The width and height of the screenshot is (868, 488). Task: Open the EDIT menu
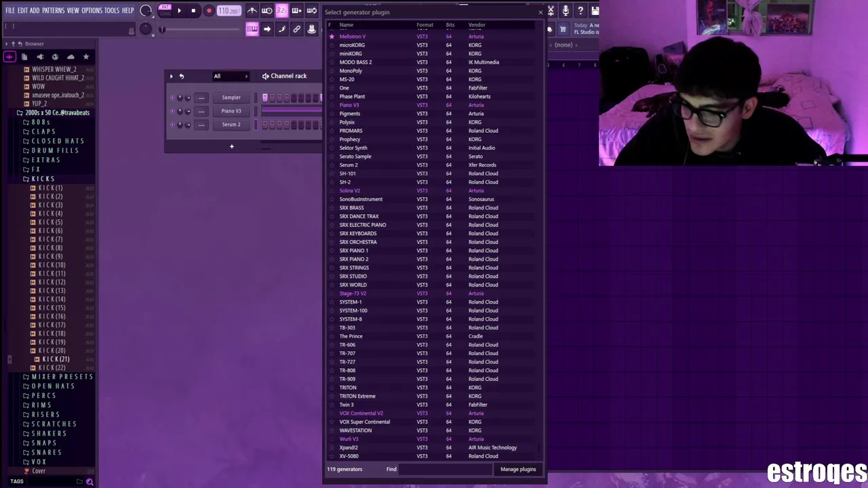pos(23,11)
